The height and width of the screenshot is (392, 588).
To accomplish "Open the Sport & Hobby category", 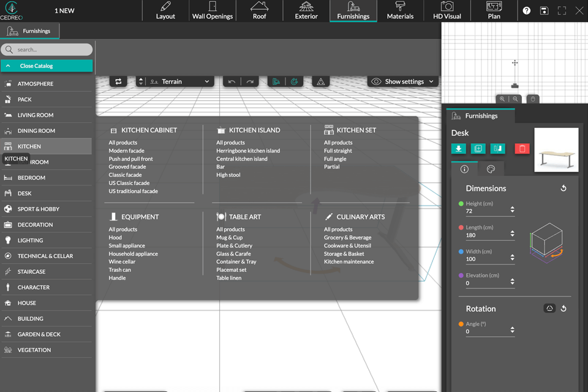I will pos(47,209).
